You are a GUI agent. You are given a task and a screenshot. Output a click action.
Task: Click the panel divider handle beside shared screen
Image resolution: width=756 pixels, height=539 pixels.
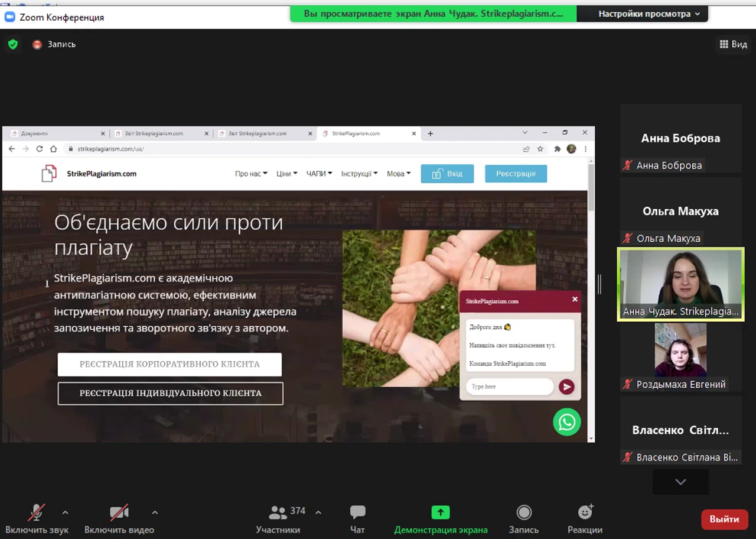point(599,284)
